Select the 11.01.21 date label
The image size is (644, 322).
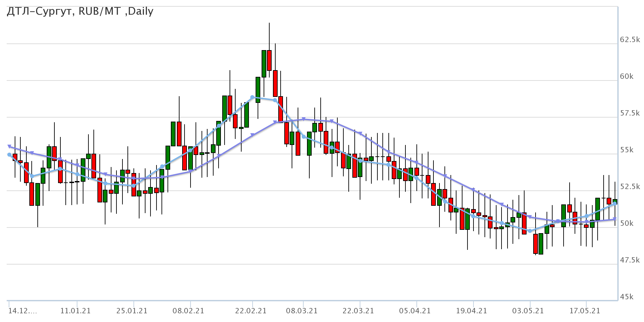(x=75, y=311)
